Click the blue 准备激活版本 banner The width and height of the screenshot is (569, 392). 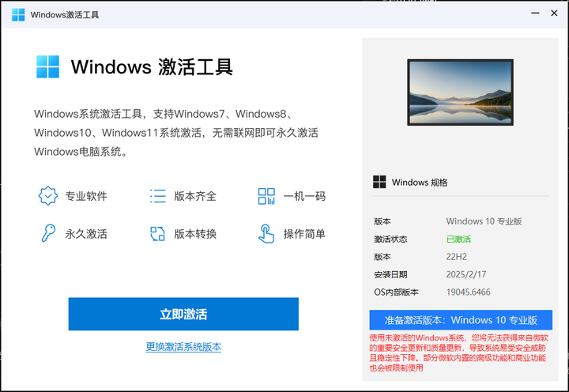click(x=461, y=320)
